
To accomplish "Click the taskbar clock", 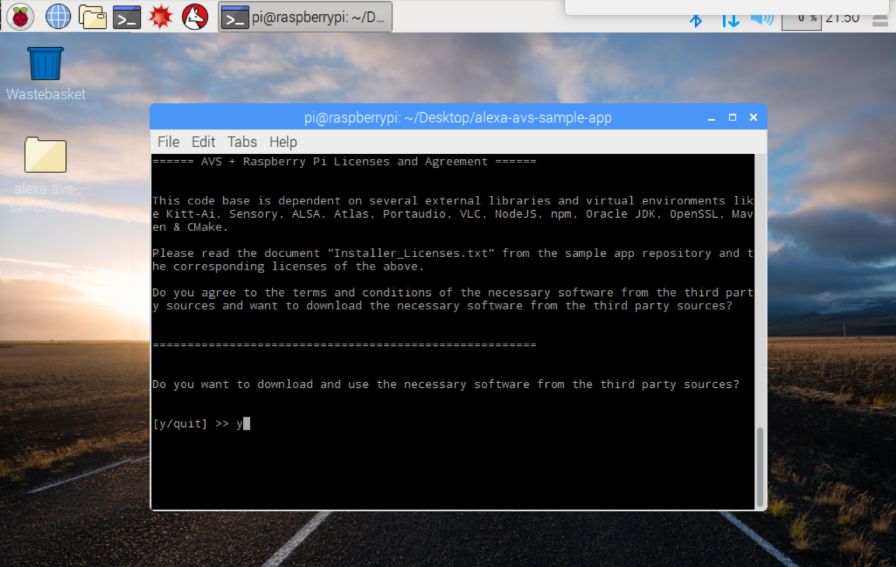I will pyautogui.click(x=842, y=18).
